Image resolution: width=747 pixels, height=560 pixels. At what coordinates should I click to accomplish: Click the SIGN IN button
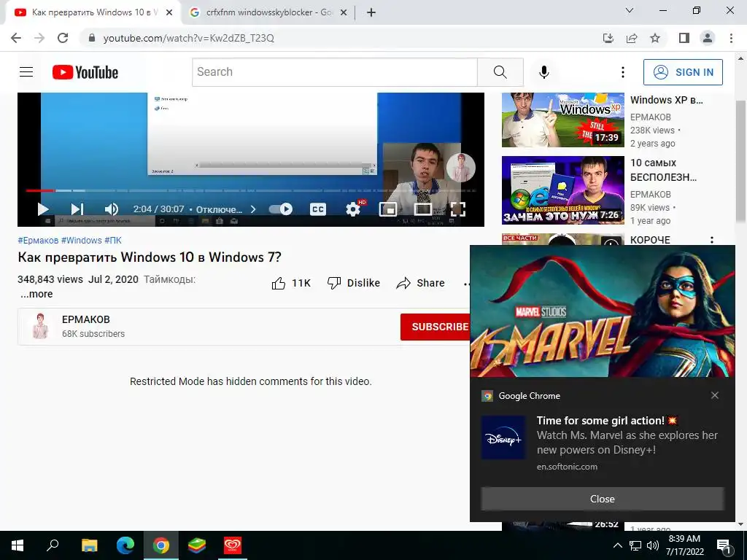pos(683,72)
